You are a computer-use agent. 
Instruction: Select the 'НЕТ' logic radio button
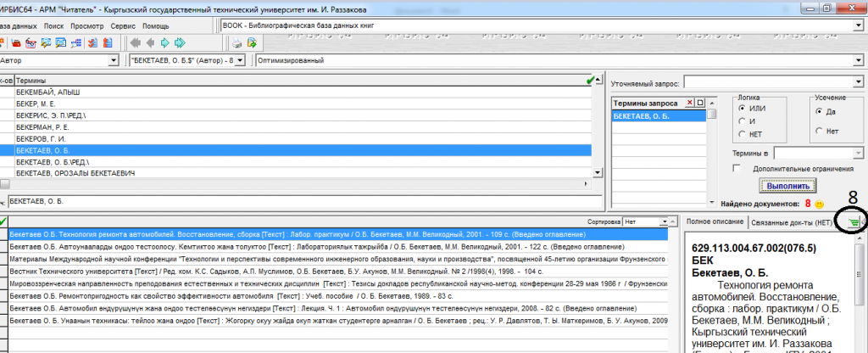(743, 133)
